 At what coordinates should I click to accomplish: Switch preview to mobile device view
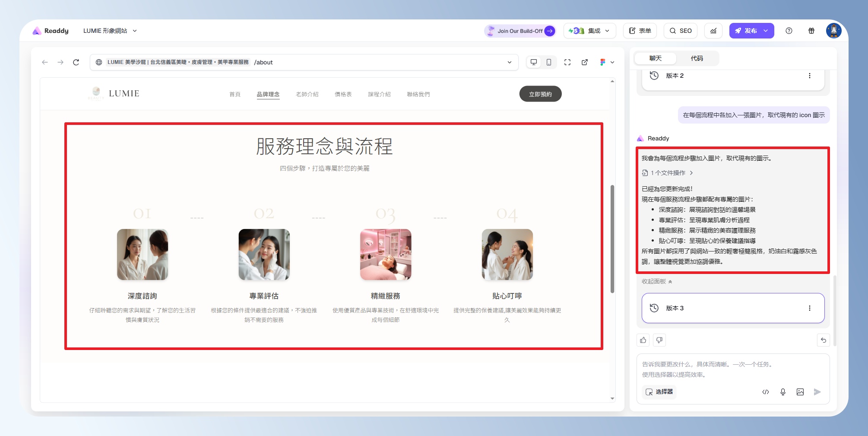coord(549,62)
